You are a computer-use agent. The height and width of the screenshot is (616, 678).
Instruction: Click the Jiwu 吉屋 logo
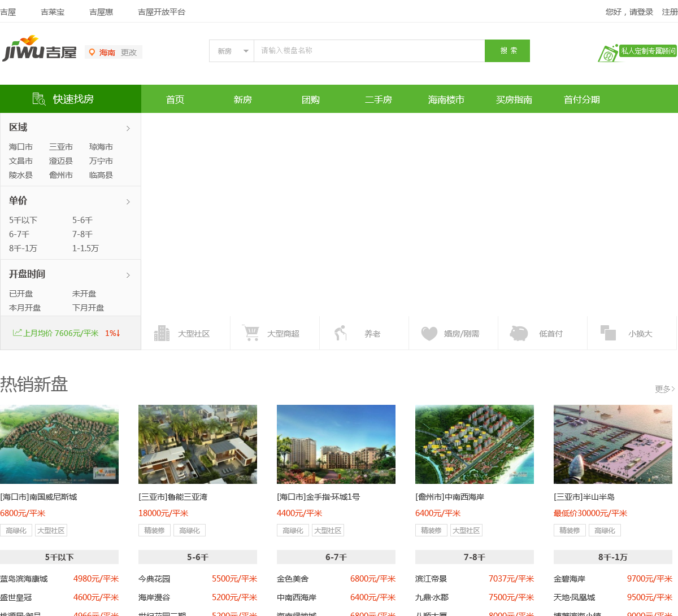pyautogui.click(x=40, y=49)
